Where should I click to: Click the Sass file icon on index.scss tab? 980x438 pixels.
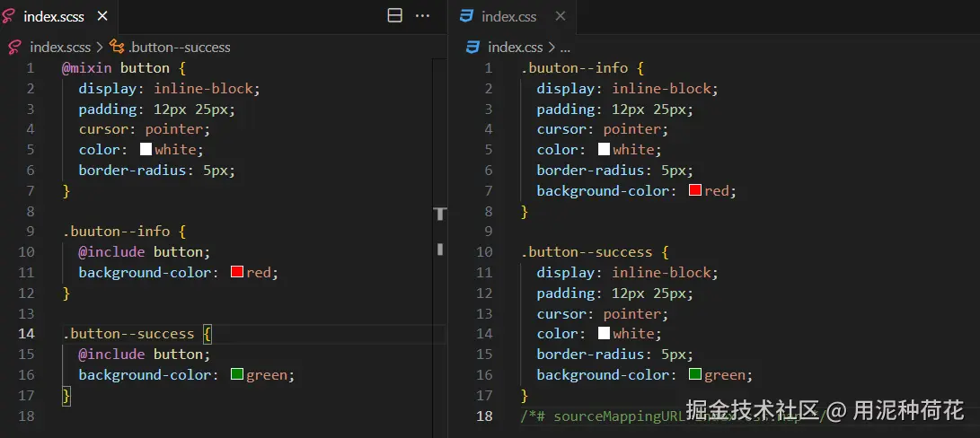click(8, 16)
